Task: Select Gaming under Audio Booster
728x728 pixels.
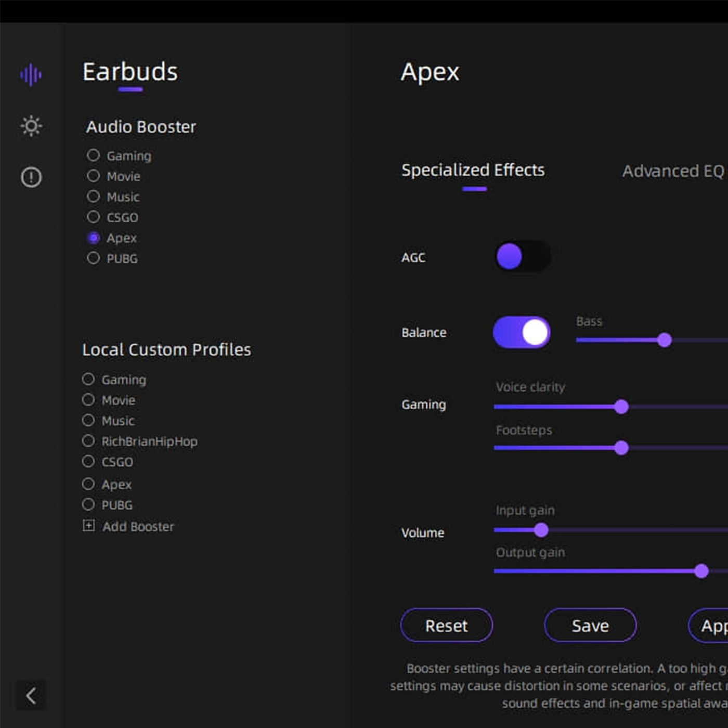Action: pyautogui.click(x=94, y=155)
